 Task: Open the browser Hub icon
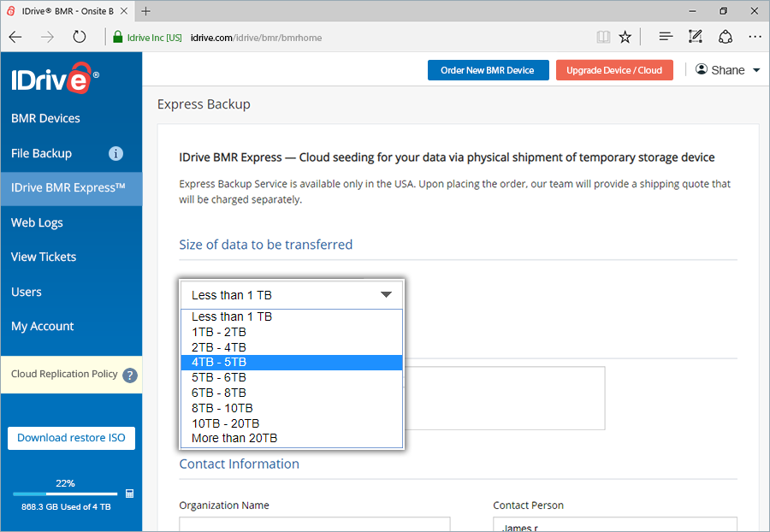tap(666, 37)
